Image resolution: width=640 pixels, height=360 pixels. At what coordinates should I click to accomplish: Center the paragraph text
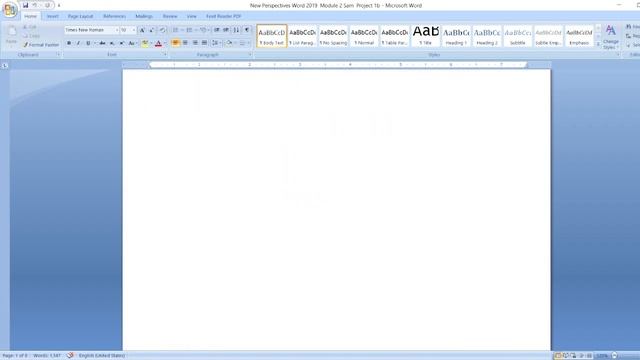[185, 43]
